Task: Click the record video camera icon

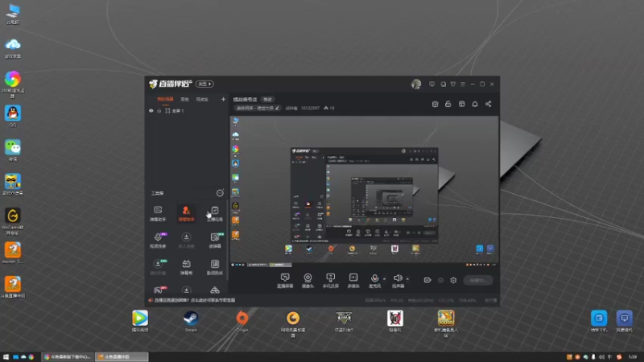Action: click(427, 280)
